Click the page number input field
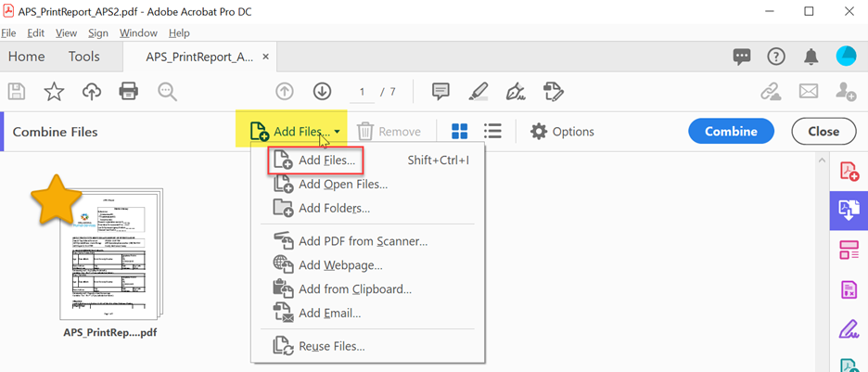This screenshot has height=372, width=868. coord(363,92)
